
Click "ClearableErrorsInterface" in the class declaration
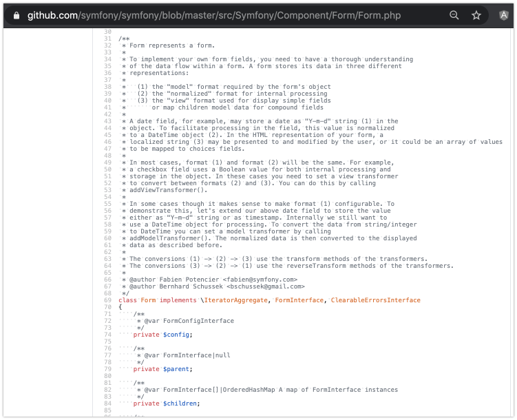(x=376, y=300)
